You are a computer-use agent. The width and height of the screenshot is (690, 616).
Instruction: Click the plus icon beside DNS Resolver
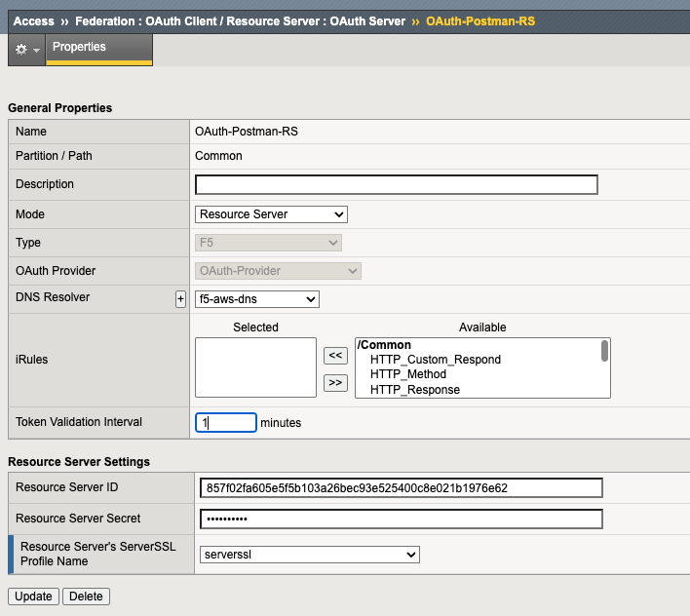tap(180, 299)
